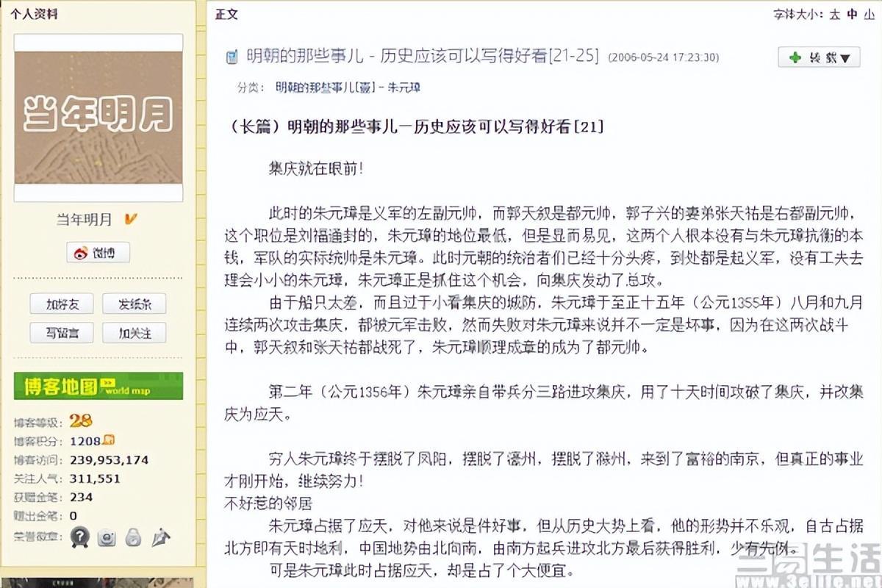Open the 转载 repost dropdown button
The width and height of the screenshot is (882, 588).
tap(819, 57)
